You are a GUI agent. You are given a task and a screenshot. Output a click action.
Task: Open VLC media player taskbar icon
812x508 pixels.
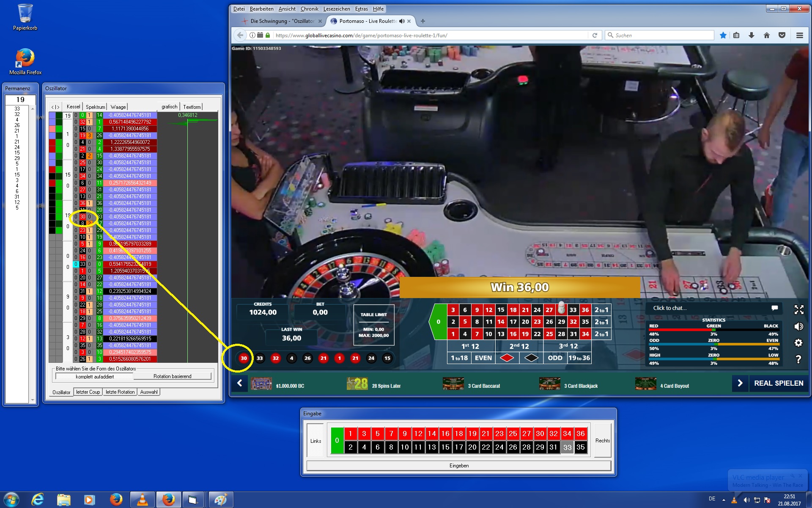tap(143, 500)
